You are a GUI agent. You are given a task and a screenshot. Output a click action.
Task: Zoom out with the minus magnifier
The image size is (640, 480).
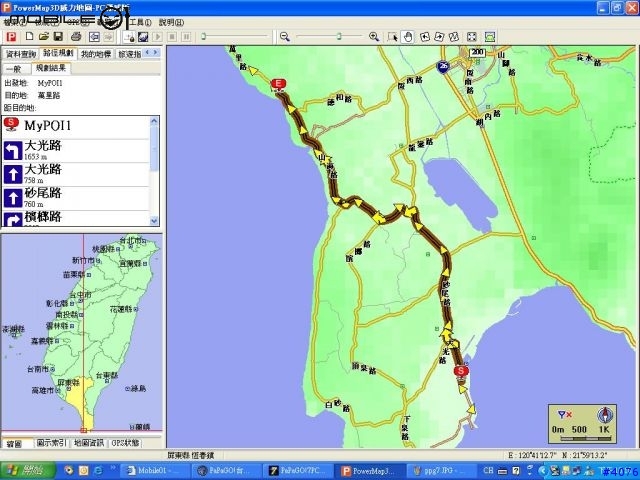284,37
